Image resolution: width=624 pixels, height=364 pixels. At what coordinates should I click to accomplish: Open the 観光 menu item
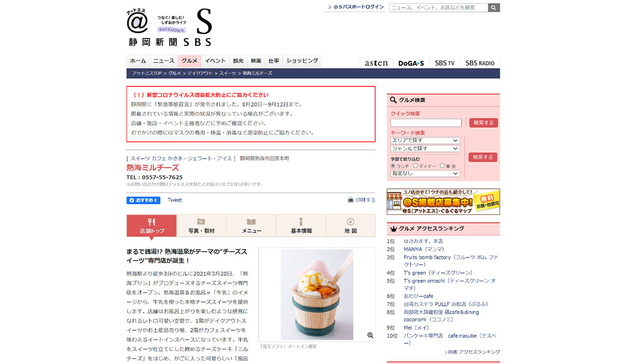(238, 61)
